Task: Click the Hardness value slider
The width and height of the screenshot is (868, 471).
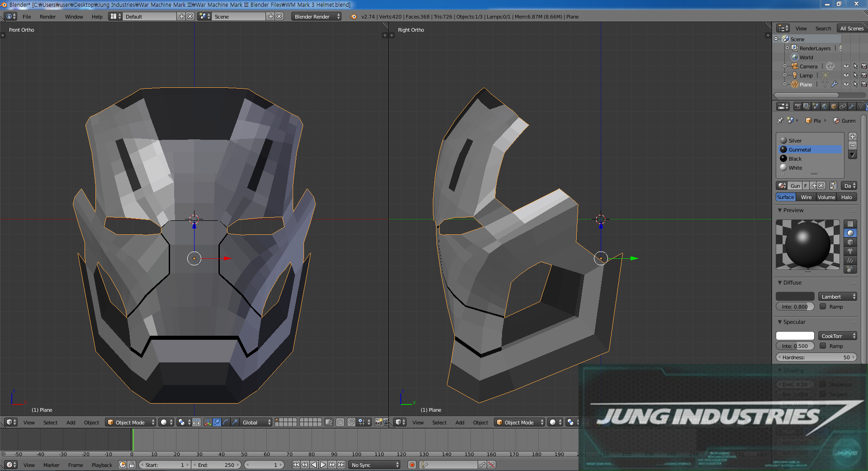Action: point(816,357)
